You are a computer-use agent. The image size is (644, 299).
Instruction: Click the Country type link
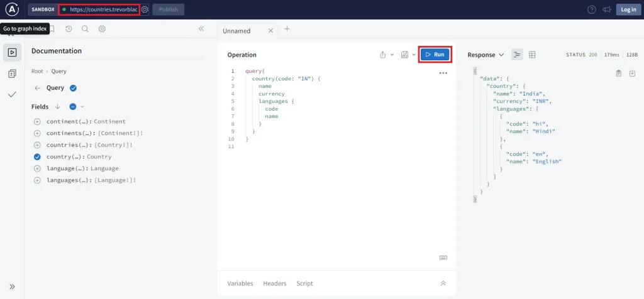[x=99, y=156]
